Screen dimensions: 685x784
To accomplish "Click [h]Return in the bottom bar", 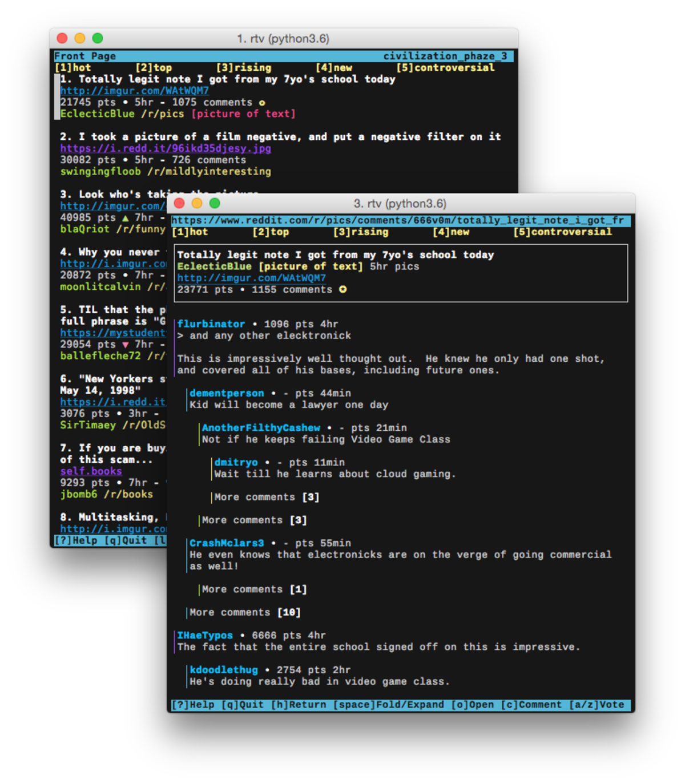I will (x=298, y=705).
